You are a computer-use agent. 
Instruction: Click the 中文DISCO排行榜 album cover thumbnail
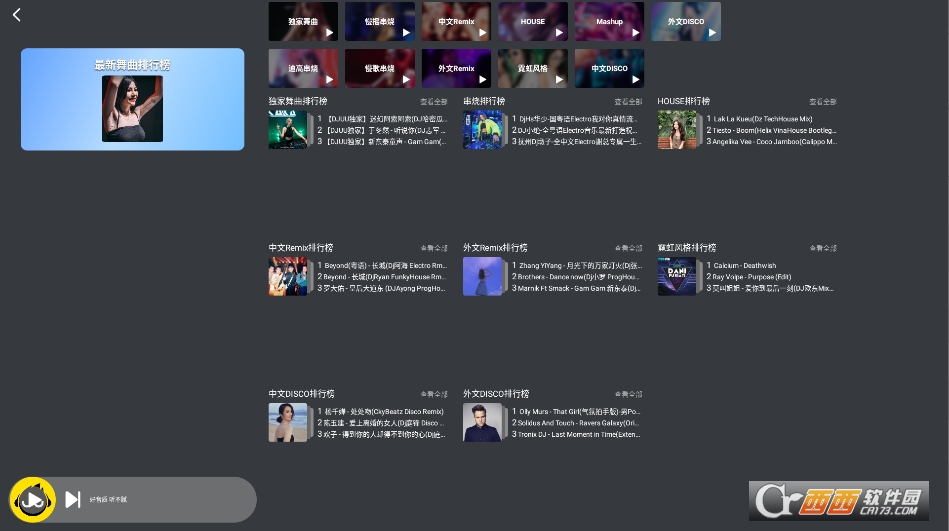[288, 422]
